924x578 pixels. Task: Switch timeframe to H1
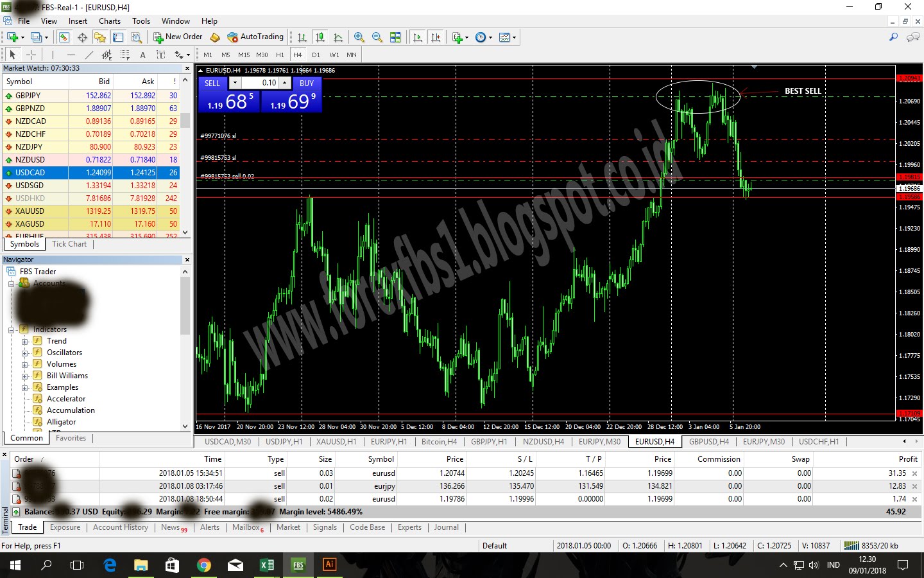(280, 55)
